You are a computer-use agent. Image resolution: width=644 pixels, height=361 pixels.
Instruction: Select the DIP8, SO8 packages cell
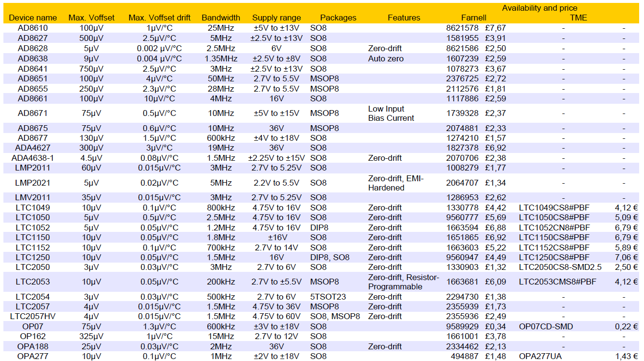point(330,257)
